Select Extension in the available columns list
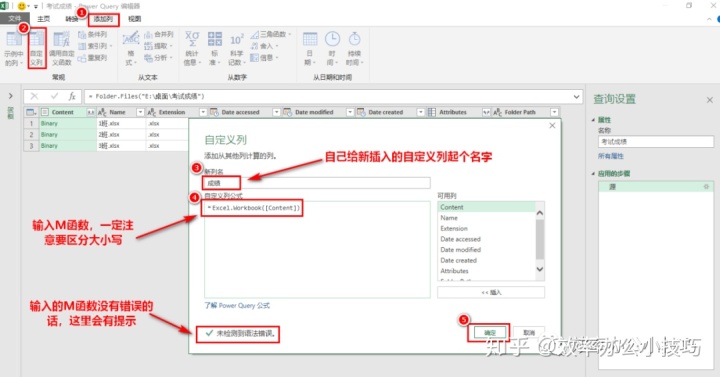The image size is (720, 377). click(x=486, y=228)
